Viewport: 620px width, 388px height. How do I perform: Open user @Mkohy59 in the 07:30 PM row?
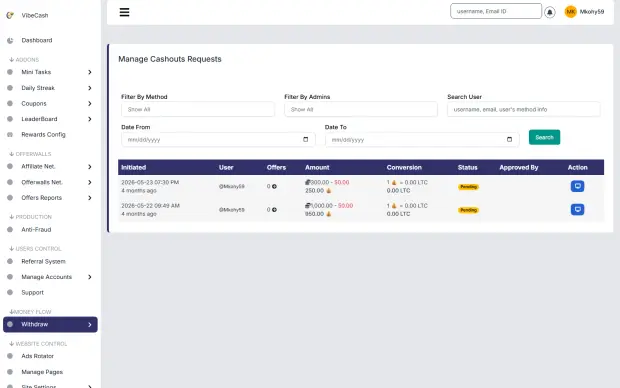coord(232,186)
